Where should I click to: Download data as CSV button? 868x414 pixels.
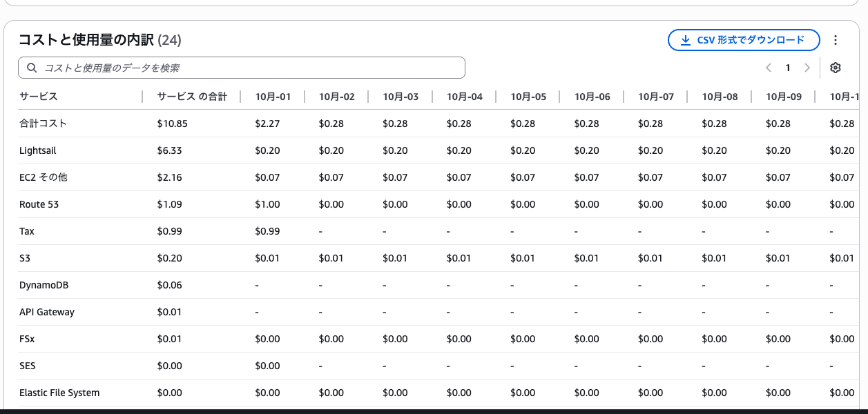click(744, 40)
